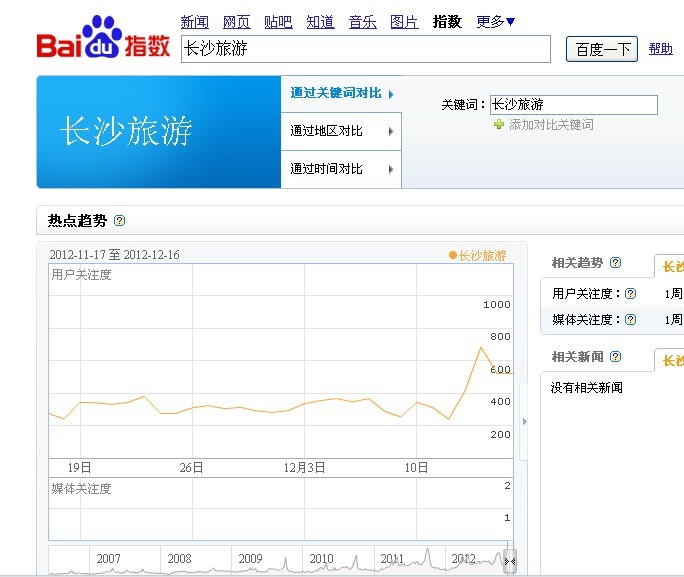
Task: Click the timeline range slider handle
Action: click(x=510, y=561)
